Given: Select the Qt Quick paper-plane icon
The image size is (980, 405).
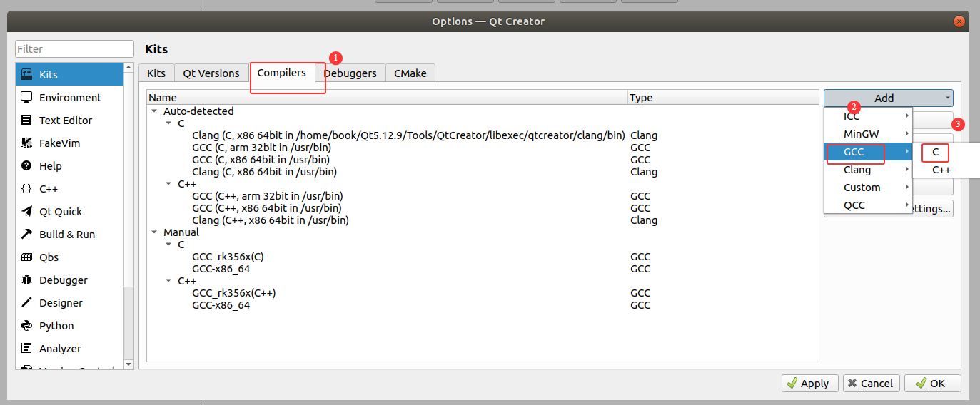Looking at the screenshot, I should click(26, 211).
